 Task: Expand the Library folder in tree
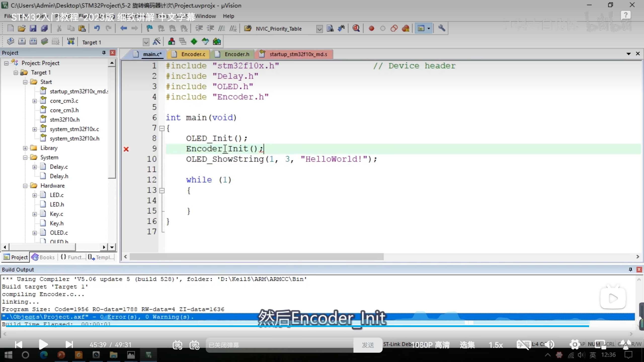(25, 148)
